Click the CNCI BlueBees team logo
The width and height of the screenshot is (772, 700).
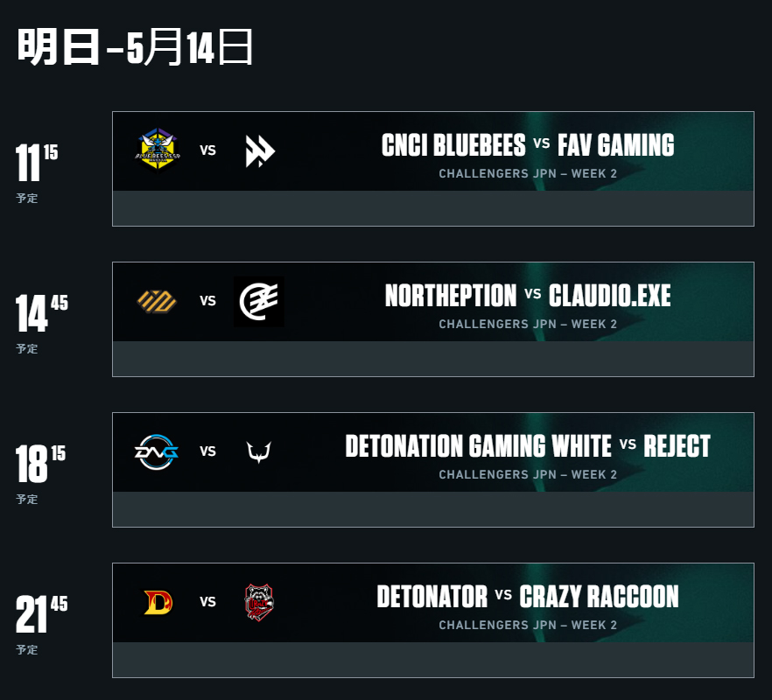click(x=158, y=150)
